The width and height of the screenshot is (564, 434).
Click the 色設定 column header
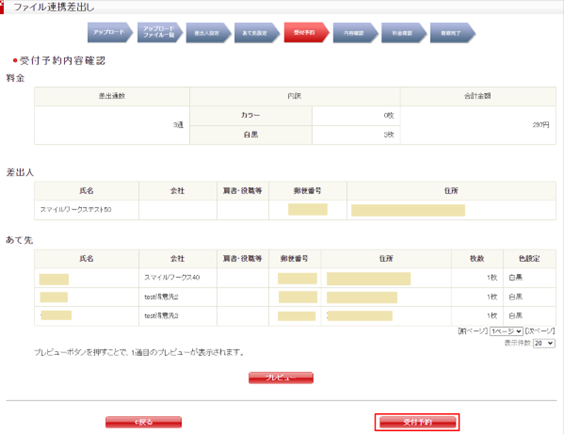click(529, 259)
